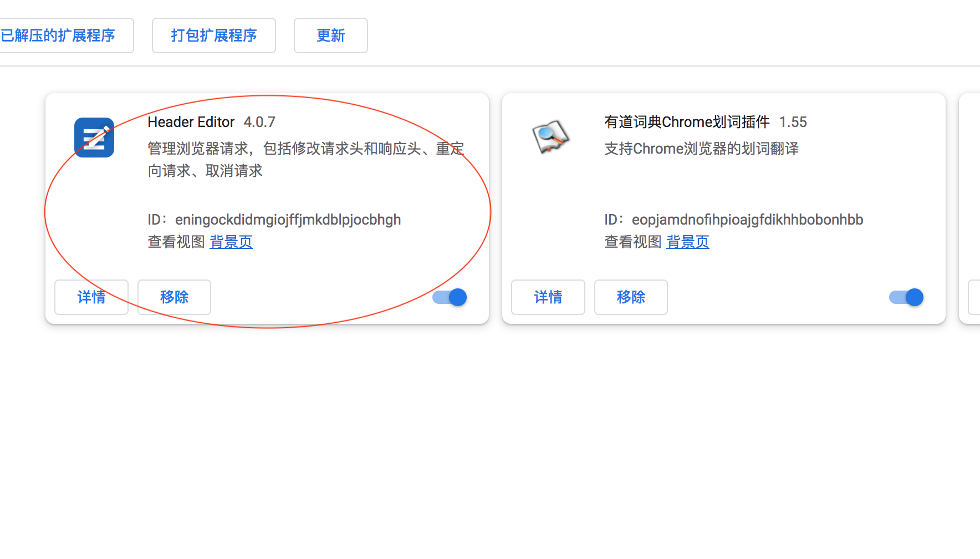The width and height of the screenshot is (980, 559).
Task: Open 背景页 link for 有道词典 extension
Action: 687,242
